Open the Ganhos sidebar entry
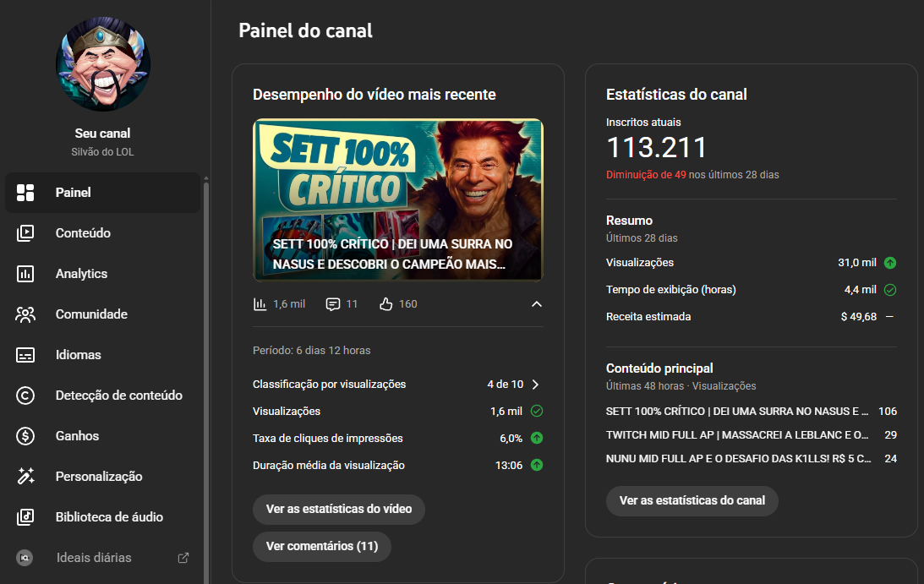The height and width of the screenshot is (584, 924). click(x=102, y=436)
